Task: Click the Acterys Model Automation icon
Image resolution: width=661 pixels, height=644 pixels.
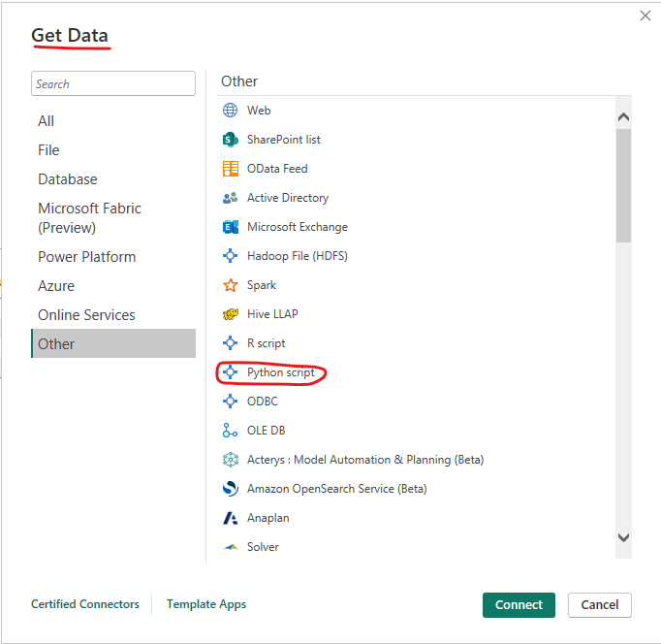Action: (x=230, y=460)
